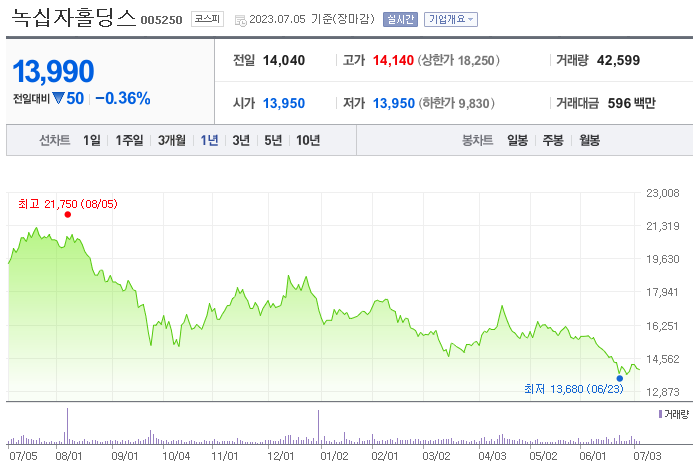Click the 봉차트 section label

click(x=477, y=141)
